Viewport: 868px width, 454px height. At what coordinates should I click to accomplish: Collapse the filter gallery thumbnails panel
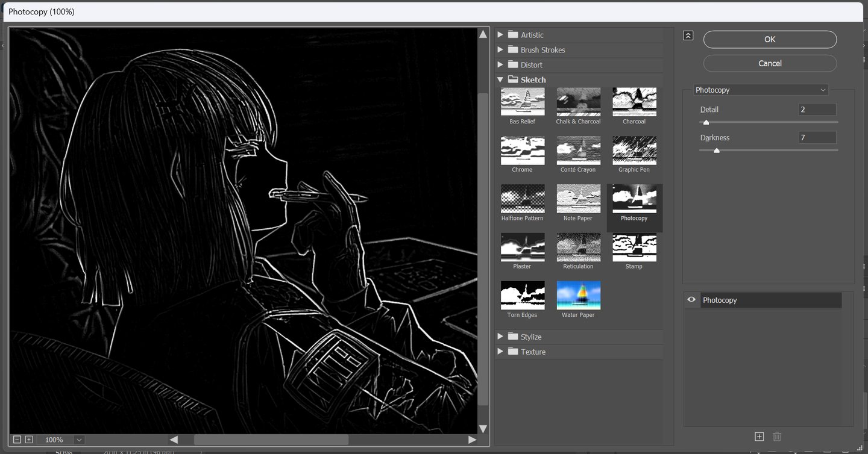[688, 36]
